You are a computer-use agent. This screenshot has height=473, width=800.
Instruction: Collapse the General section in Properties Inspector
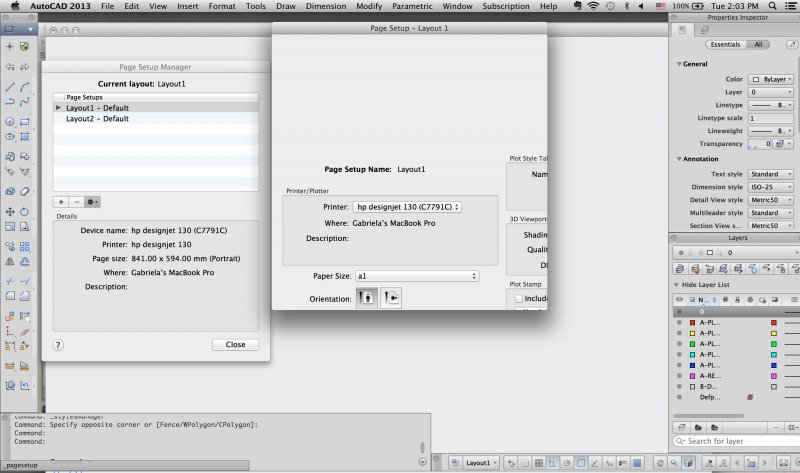[679, 64]
